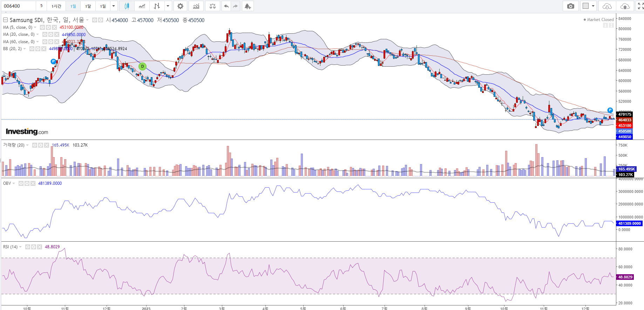The height and width of the screenshot is (310, 644).
Task: Hide the MA (20, close, 0) line
Action: click(x=45, y=34)
